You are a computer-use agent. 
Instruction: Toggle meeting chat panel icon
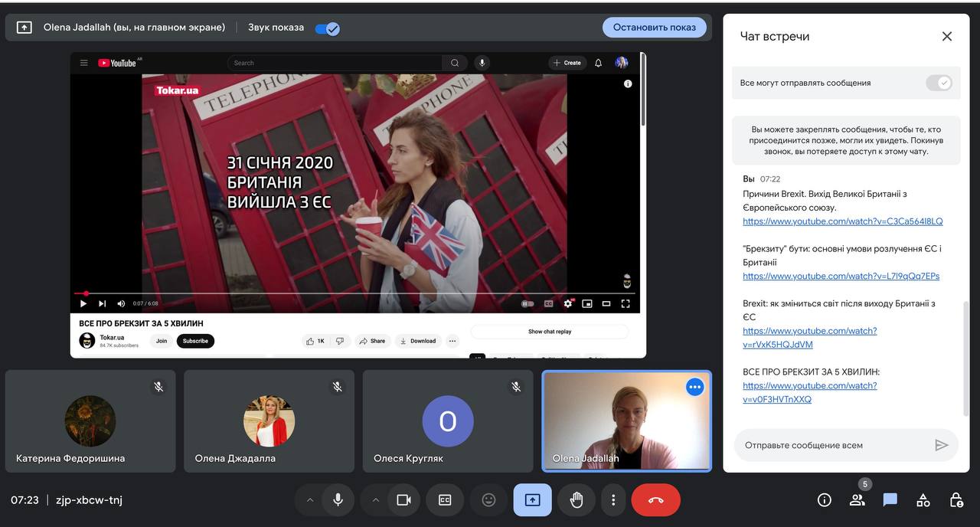[x=890, y=500]
